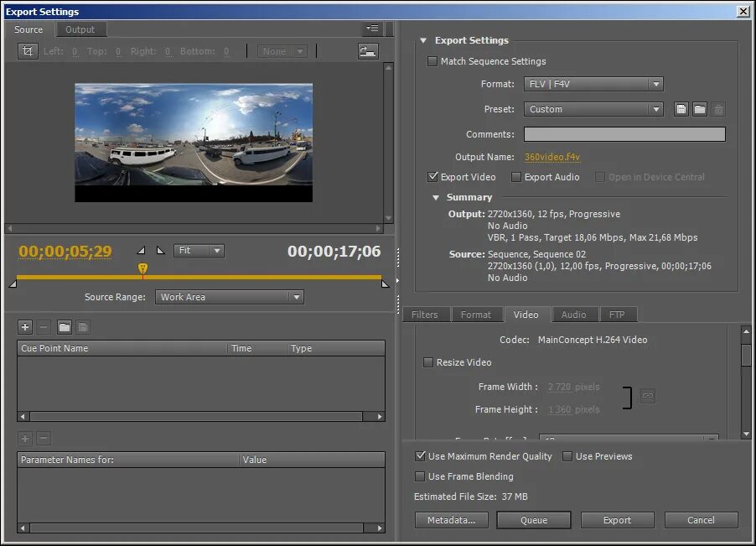This screenshot has height=546, width=756.
Task: Enable Match Sequence Settings checkbox
Action: tap(432, 61)
